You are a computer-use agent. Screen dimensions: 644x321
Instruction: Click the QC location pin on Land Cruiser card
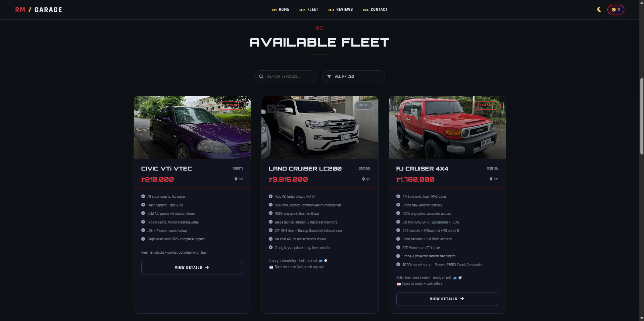[364, 179]
